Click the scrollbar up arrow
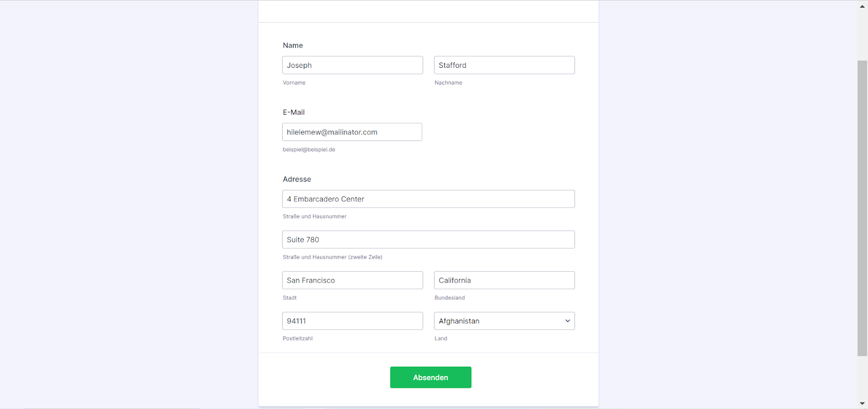Viewport: 868px width, 409px height. tap(862, 7)
